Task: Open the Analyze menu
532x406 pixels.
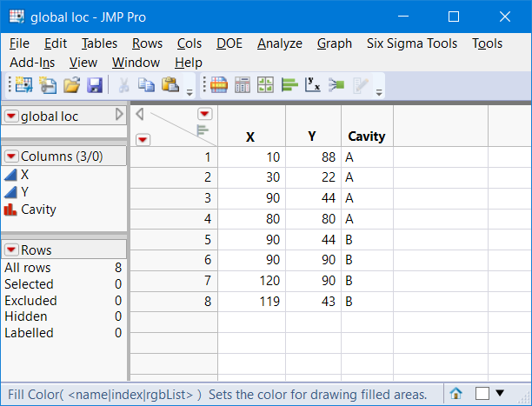Action: [279, 43]
